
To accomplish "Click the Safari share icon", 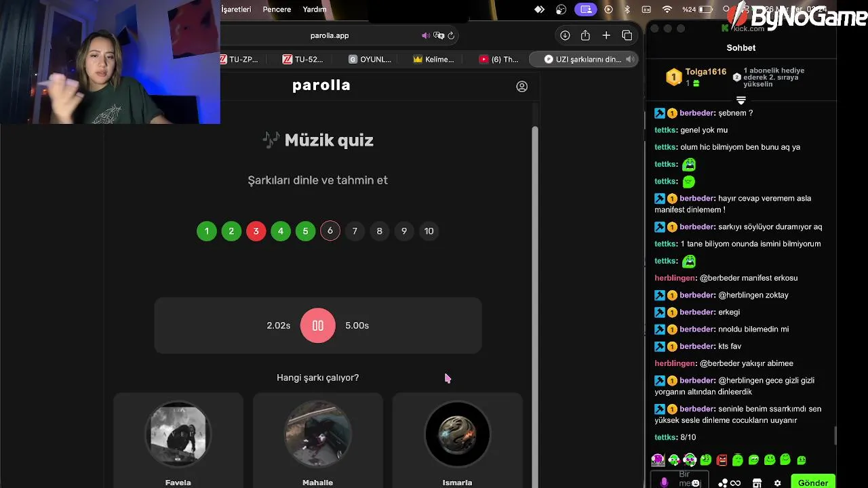I will pyautogui.click(x=585, y=35).
